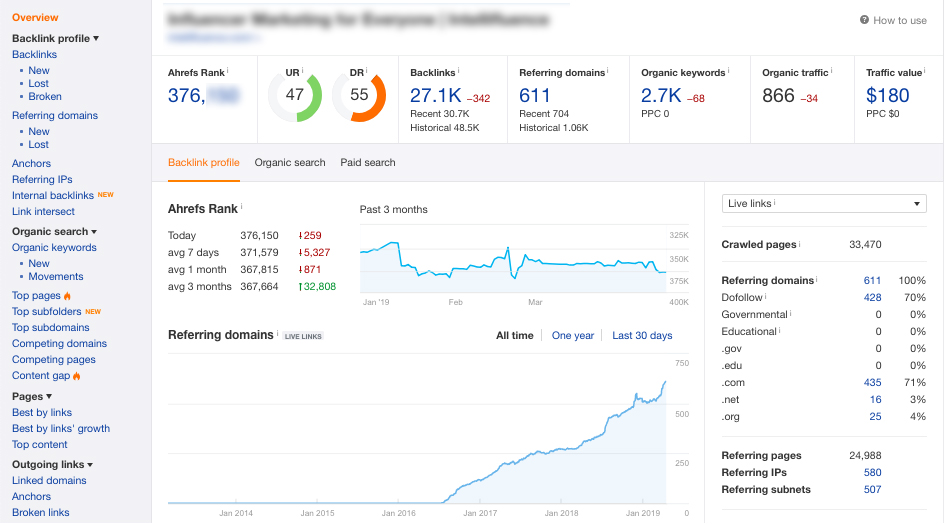Click the info icon next to Traffic value
The width and height of the screenshot is (952, 524).
(x=927, y=71)
